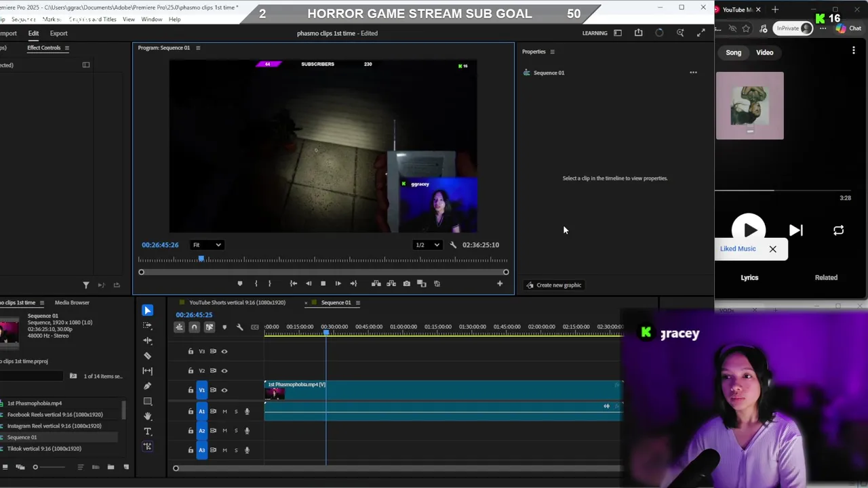Select the Selection tool arrow
868x488 pixels.
click(147, 310)
